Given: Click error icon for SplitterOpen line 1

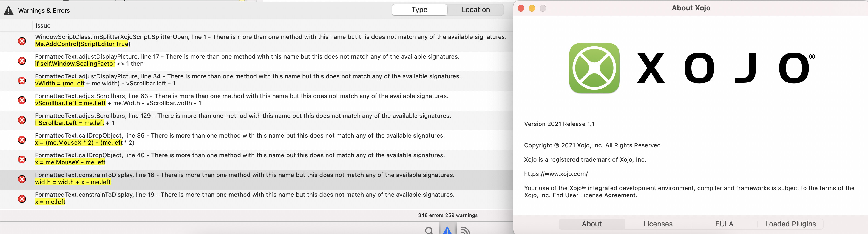Looking at the screenshot, I should (x=22, y=41).
